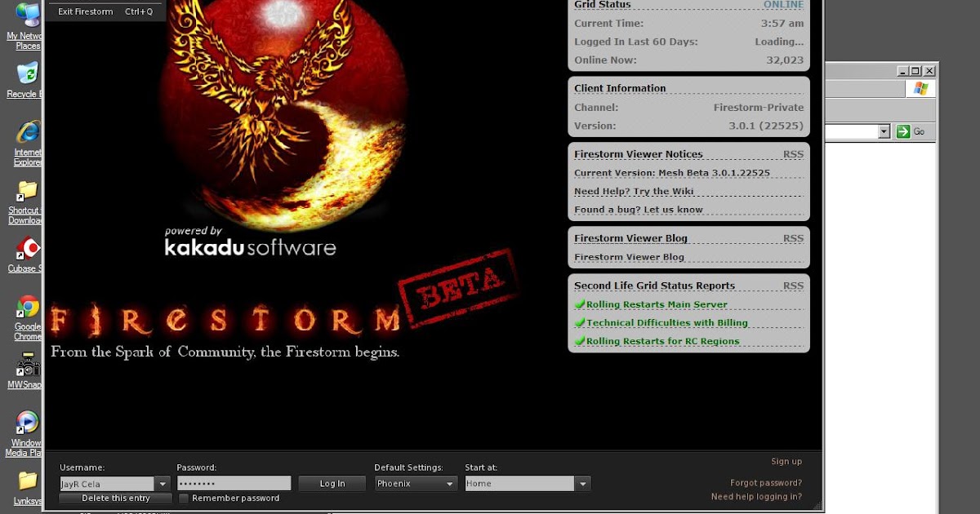Enable the Remember password checkbox
980x514 pixels.
click(184, 498)
